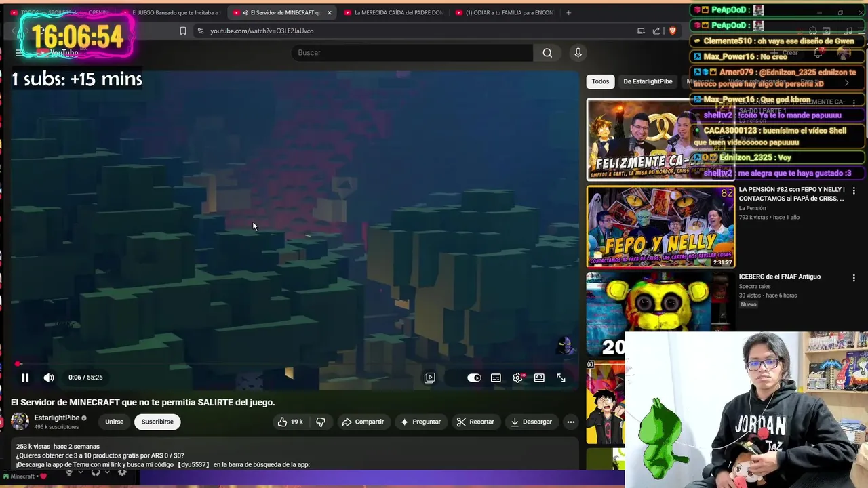This screenshot has width=868, height=488.
Task: Click the '253 k vistas hace 2 semanas' description text
Action: pos(58,447)
